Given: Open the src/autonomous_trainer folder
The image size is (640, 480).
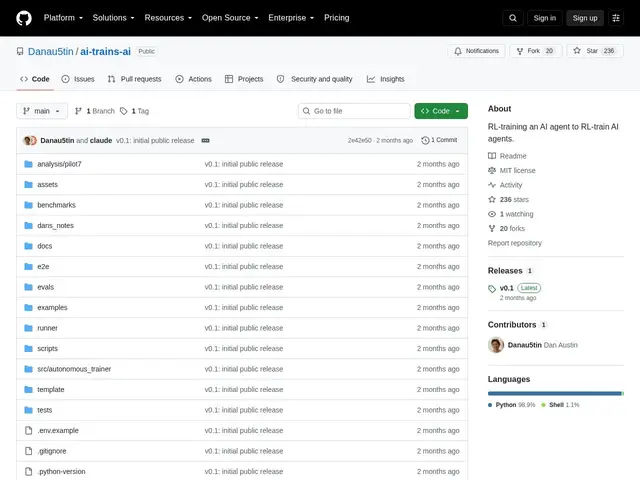Looking at the screenshot, I should pyautogui.click(x=74, y=369).
